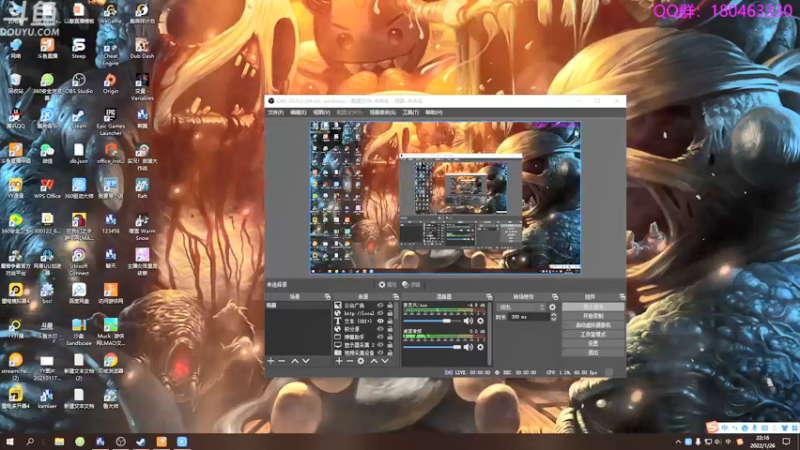The image size is (800, 450).
Task: Click the 启动虚拟摄像机 button
Action: (593, 325)
